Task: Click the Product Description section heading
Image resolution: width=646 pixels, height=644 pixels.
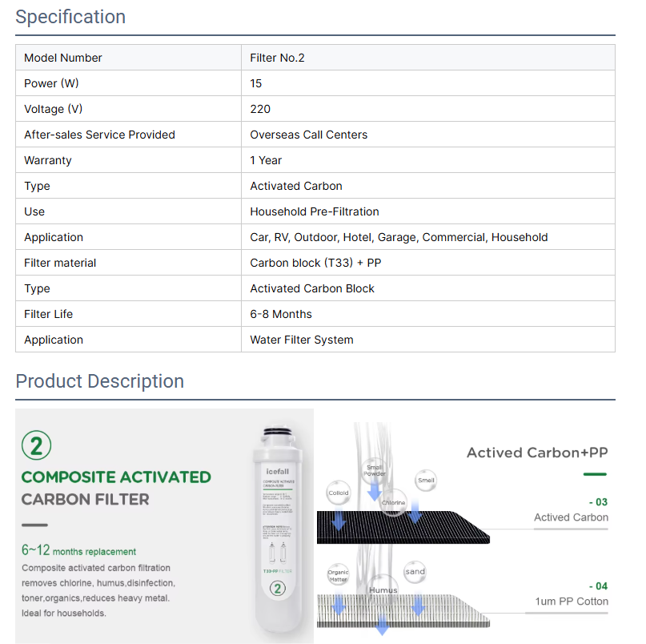Action: (x=100, y=381)
